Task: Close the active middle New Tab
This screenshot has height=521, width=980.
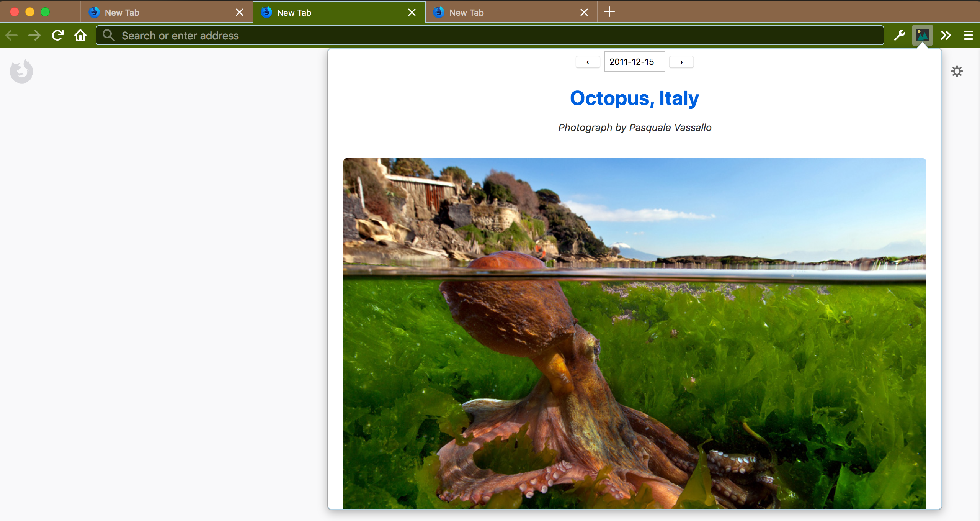Action: point(412,12)
